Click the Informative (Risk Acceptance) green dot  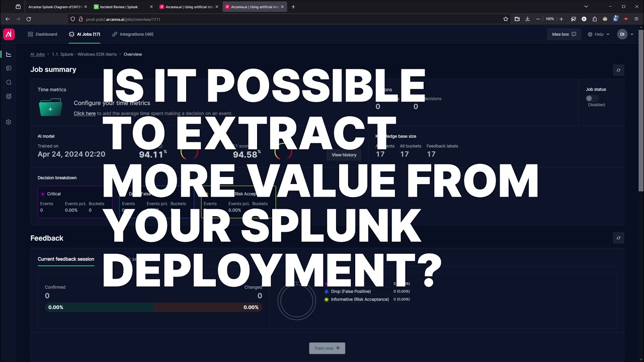[x=327, y=300]
